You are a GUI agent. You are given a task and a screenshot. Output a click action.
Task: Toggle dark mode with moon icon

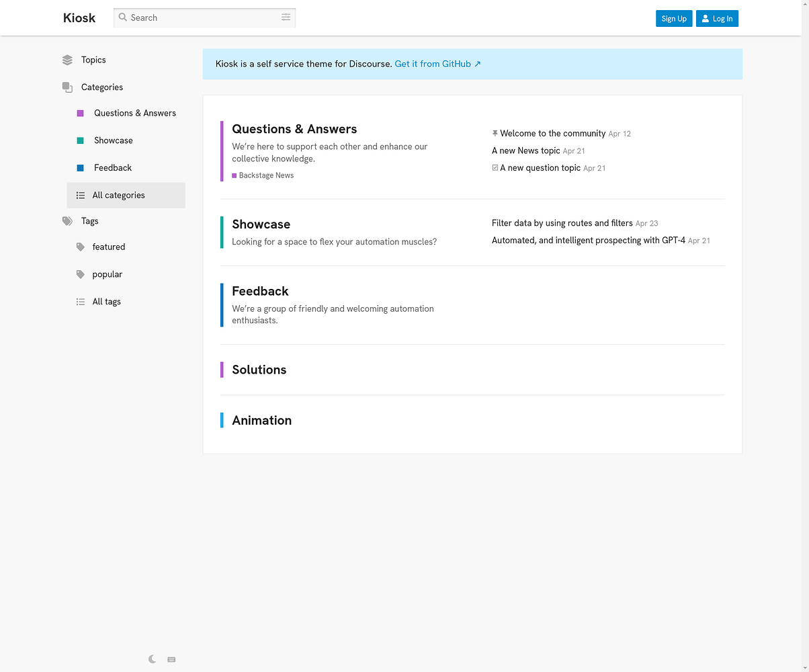153,659
